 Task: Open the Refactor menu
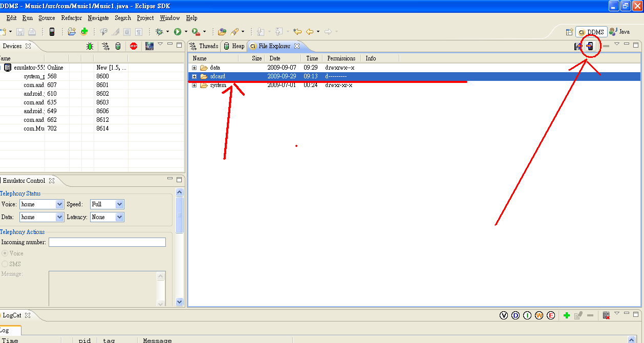(72, 18)
